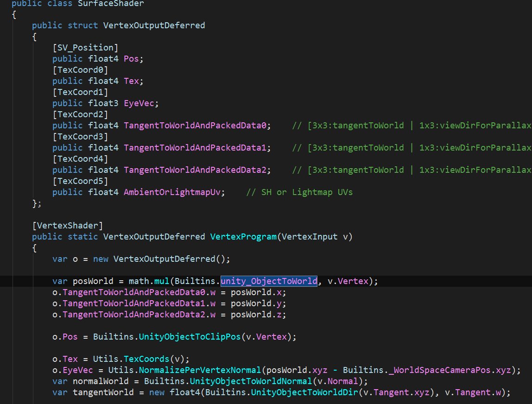Click the first tangentToWorld comment, on the PackedData0 line
Viewport: 532px width, 404px height.
tap(412, 126)
